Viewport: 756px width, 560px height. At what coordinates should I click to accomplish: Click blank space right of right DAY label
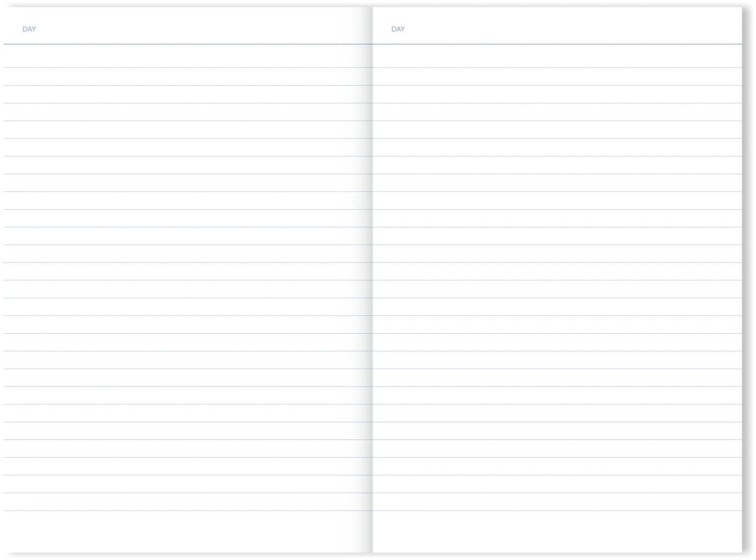pos(573,29)
